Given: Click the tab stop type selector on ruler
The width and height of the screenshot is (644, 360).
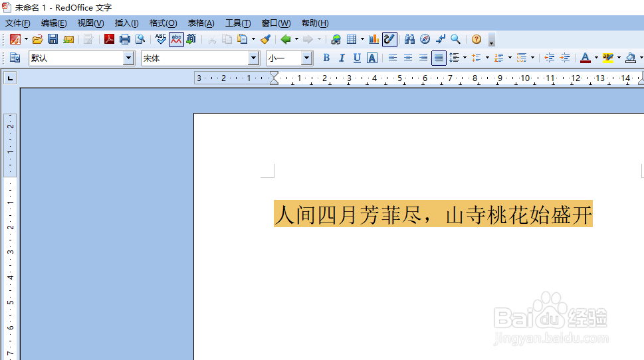Looking at the screenshot, I should tap(10, 78).
